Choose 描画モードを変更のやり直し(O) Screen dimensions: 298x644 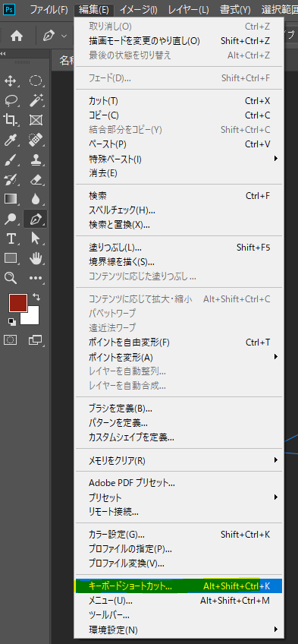click(178, 41)
